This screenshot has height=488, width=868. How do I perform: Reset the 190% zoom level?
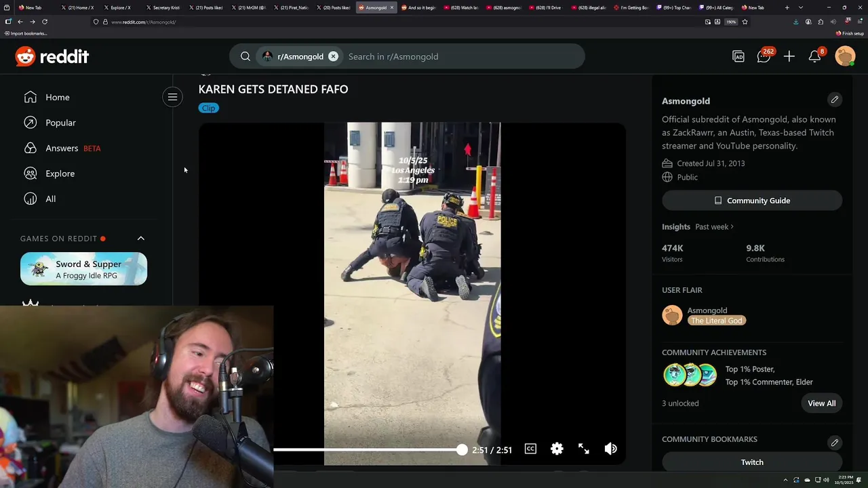[x=731, y=22]
